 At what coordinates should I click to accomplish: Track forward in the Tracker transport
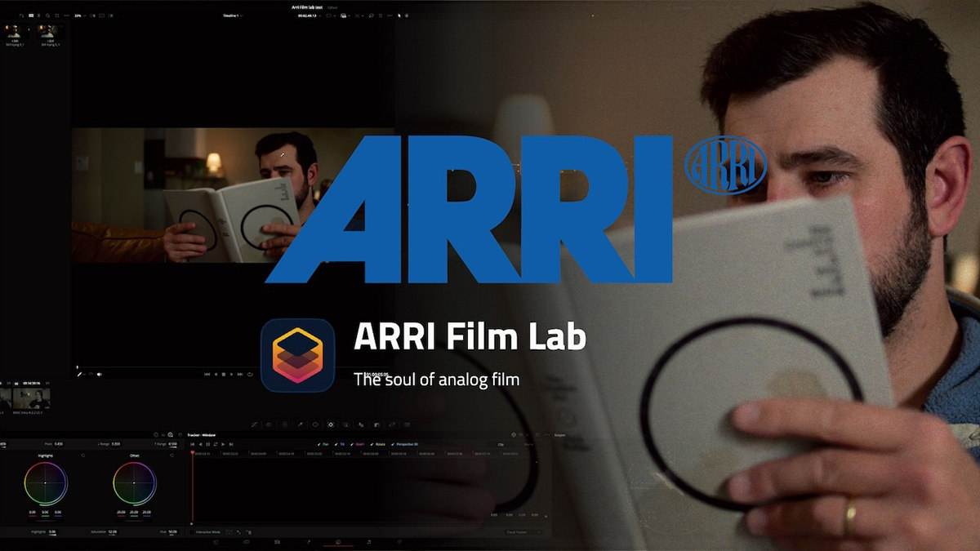(x=223, y=444)
